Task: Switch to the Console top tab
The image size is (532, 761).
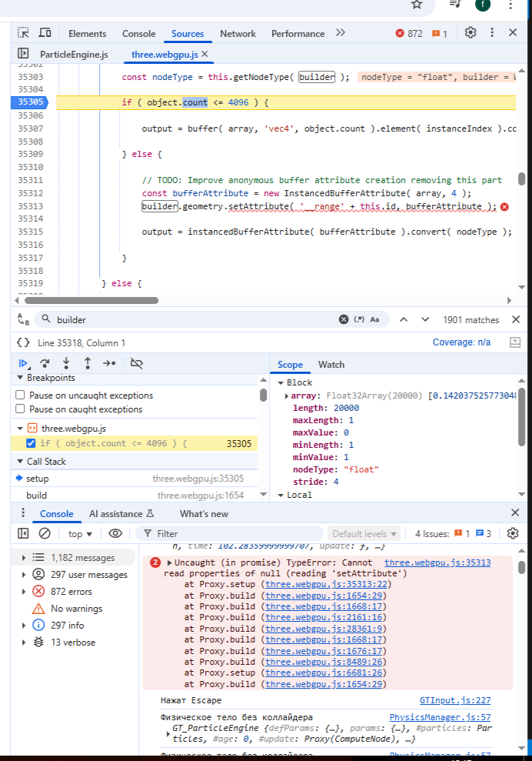Action: point(138,34)
